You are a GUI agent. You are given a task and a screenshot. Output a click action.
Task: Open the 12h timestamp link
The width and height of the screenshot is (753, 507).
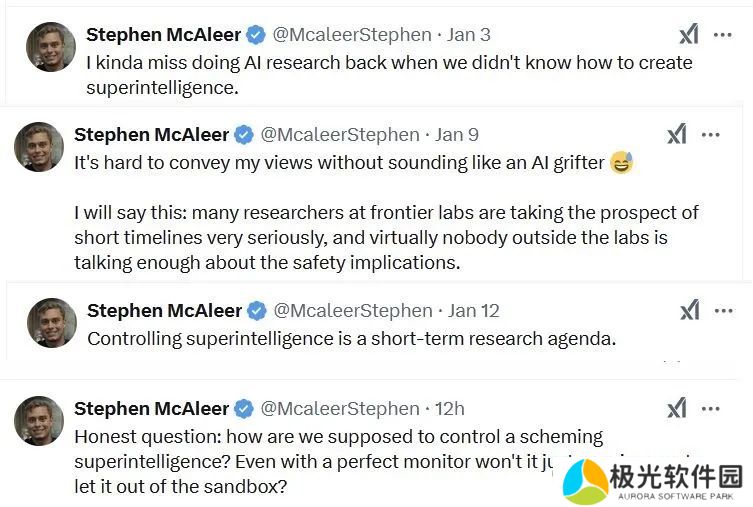(450, 408)
